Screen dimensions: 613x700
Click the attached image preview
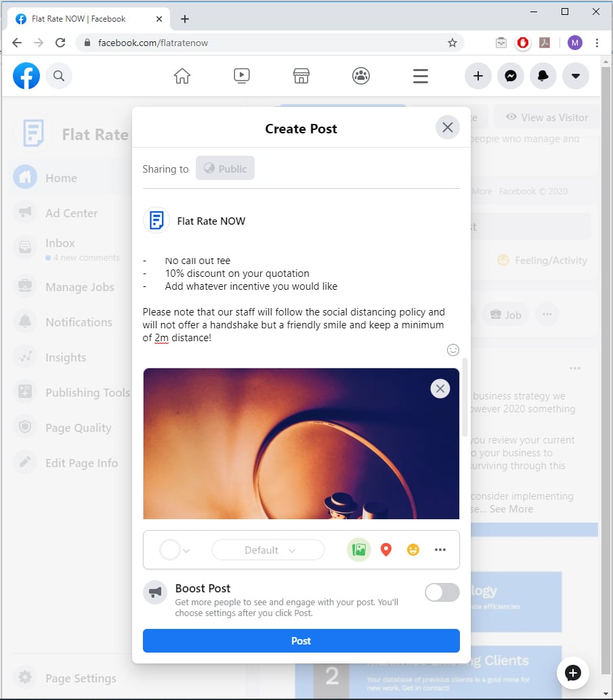[301, 443]
